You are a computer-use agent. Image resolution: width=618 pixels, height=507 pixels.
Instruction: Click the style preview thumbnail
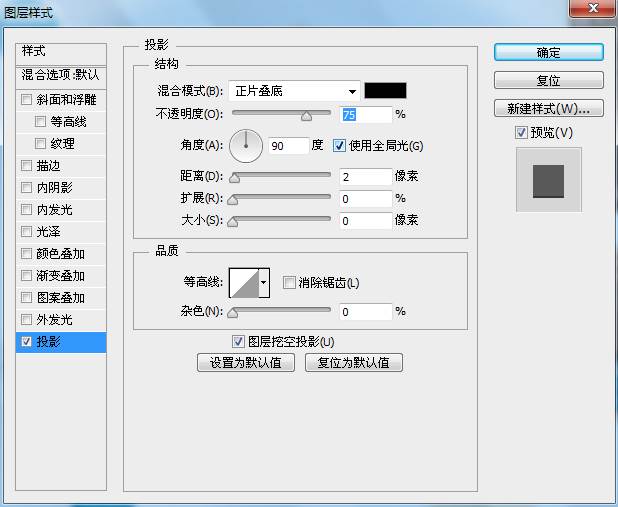click(x=549, y=179)
